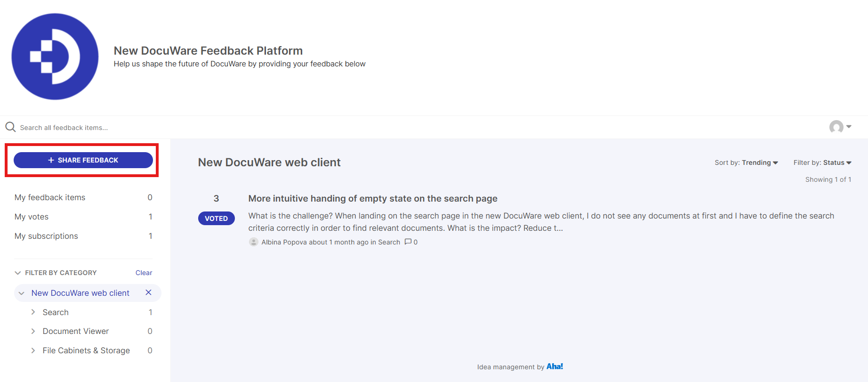Image resolution: width=868 pixels, height=382 pixels.
Task: Collapse the Filter by Category section
Action: (18, 273)
